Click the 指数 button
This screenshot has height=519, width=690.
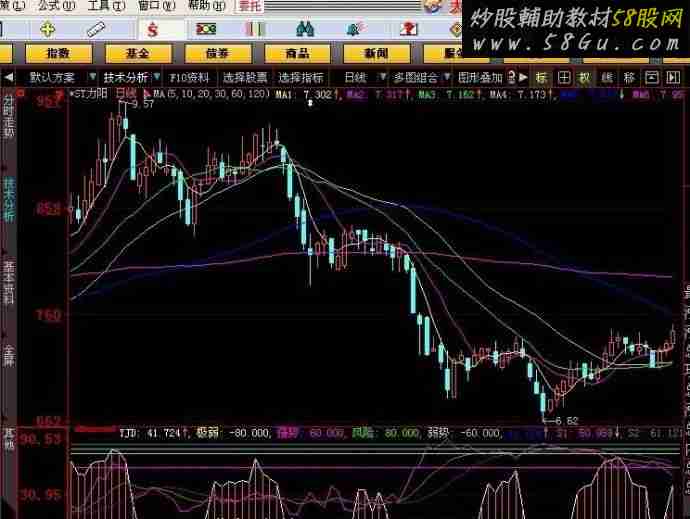point(58,53)
